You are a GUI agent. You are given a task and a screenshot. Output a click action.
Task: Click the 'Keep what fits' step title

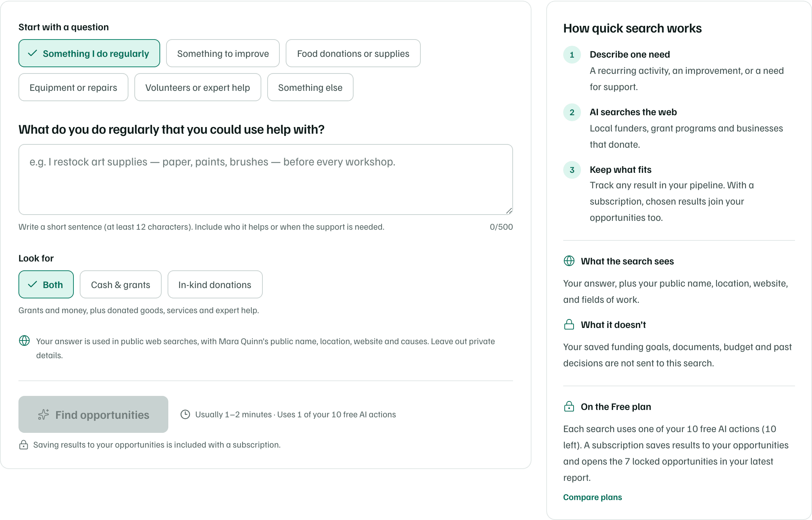[x=620, y=170]
